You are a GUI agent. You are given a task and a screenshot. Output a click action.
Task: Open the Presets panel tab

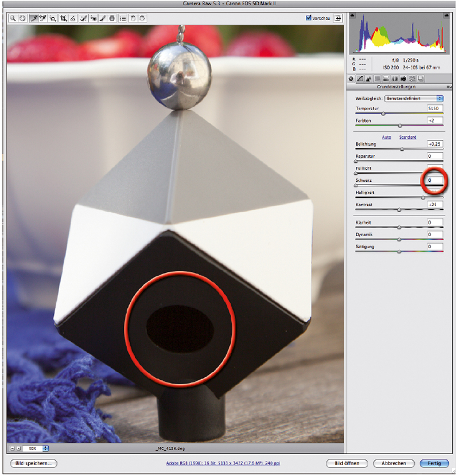coord(412,79)
